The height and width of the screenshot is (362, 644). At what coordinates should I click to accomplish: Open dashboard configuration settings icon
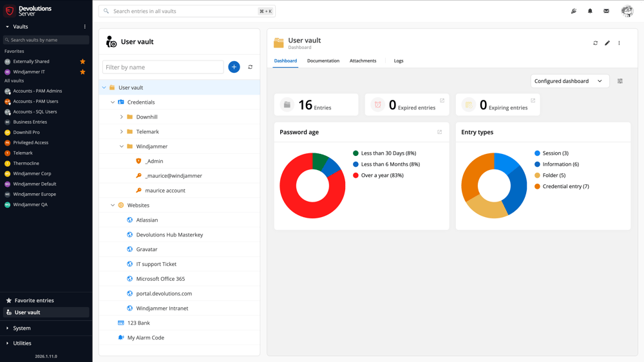point(620,81)
